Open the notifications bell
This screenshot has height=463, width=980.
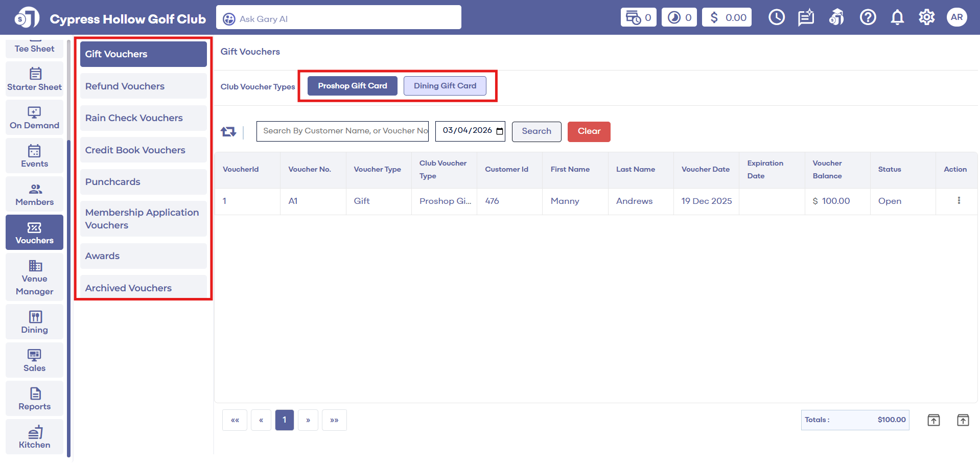click(x=897, y=17)
